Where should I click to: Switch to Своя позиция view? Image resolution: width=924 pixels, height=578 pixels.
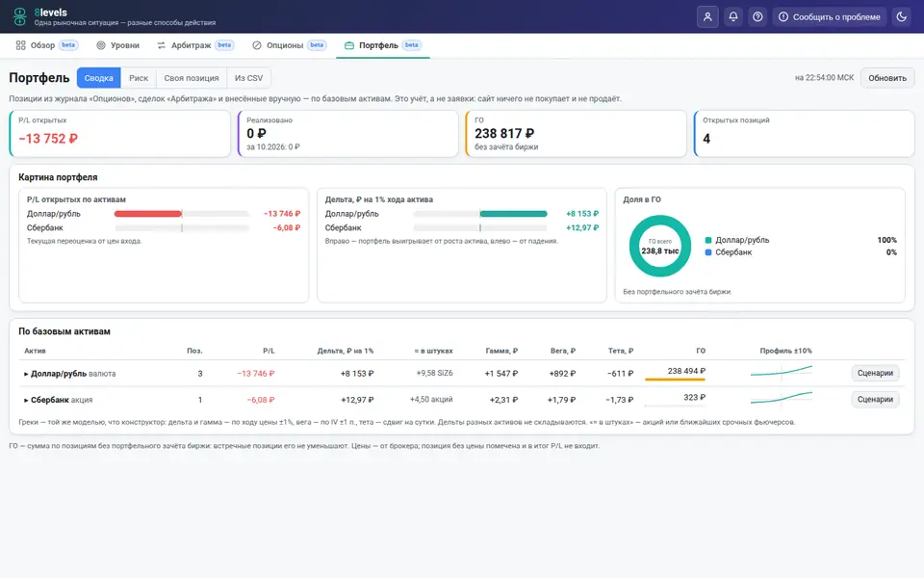pos(191,78)
